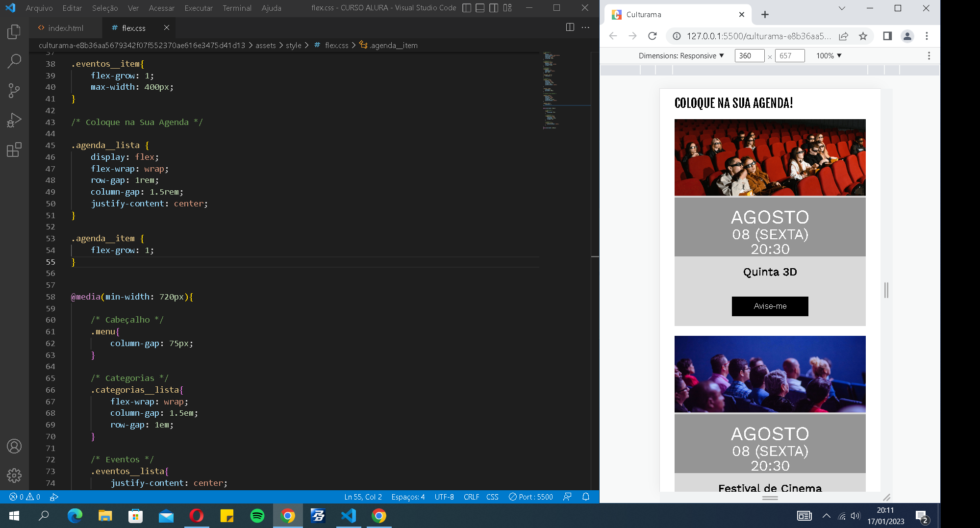Show errors and warnings in status bar
The width and height of the screenshot is (980, 528).
pyautogui.click(x=25, y=497)
